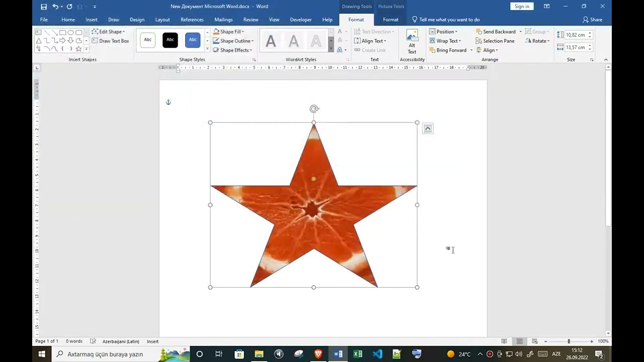Select the 5-point star shape in gallery
Viewport: 644px width, 362px height.
(78, 49)
